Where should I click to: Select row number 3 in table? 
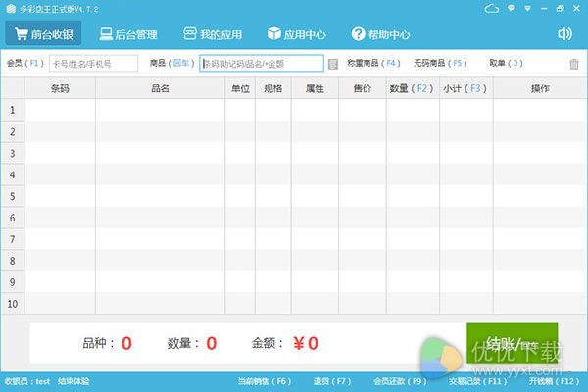click(13, 153)
